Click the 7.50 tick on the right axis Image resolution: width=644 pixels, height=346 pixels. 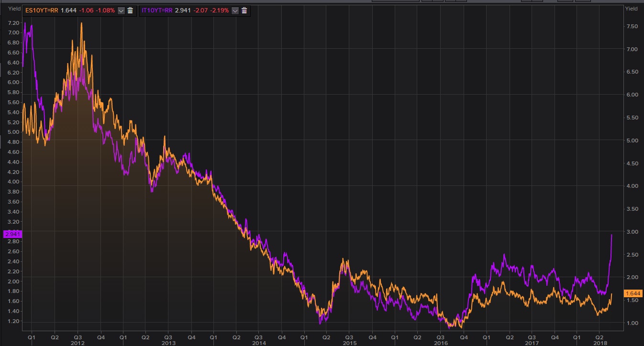(632, 26)
